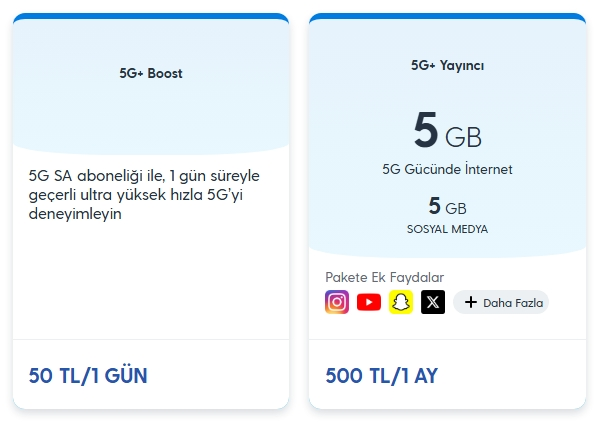
Task: Click the YouTube icon
Action: (369, 302)
